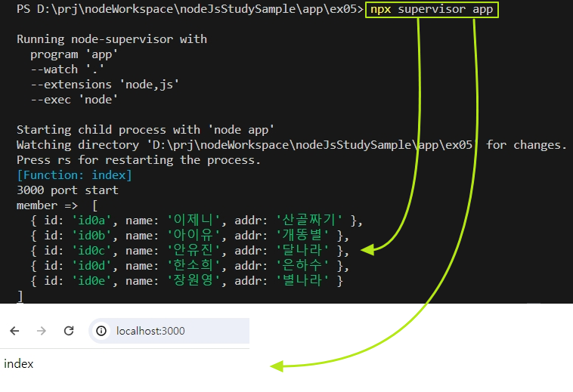
Task: Click the 'member =>' line
Action: [x=57, y=205]
